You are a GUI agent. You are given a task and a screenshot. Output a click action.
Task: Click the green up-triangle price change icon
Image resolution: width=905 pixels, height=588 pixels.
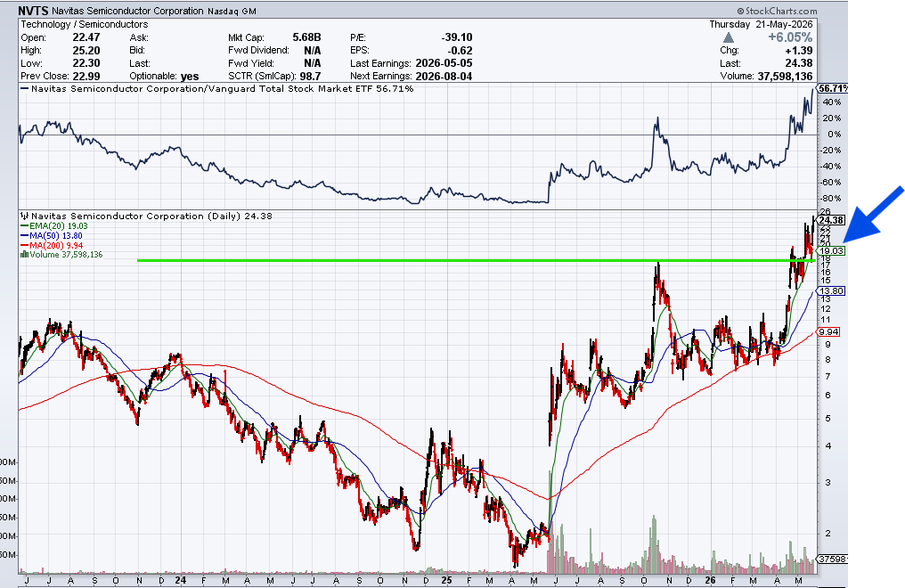tap(729, 37)
